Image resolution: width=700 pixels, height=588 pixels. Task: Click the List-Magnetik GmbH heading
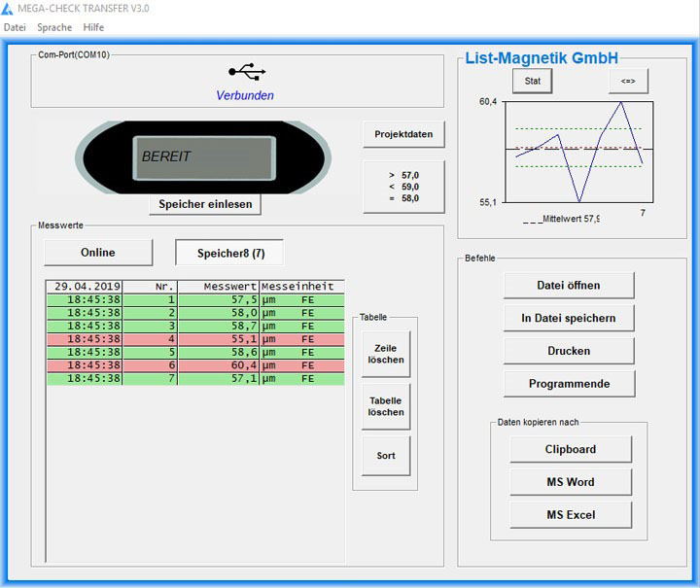point(542,58)
